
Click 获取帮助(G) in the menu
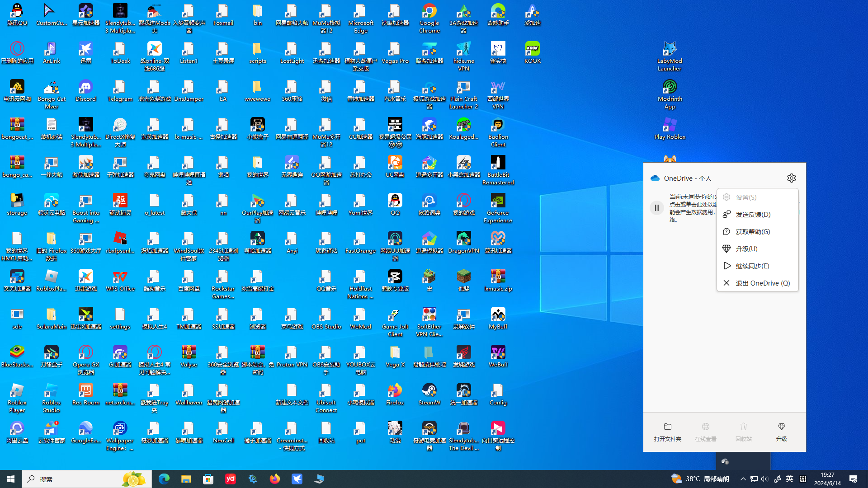(752, 232)
